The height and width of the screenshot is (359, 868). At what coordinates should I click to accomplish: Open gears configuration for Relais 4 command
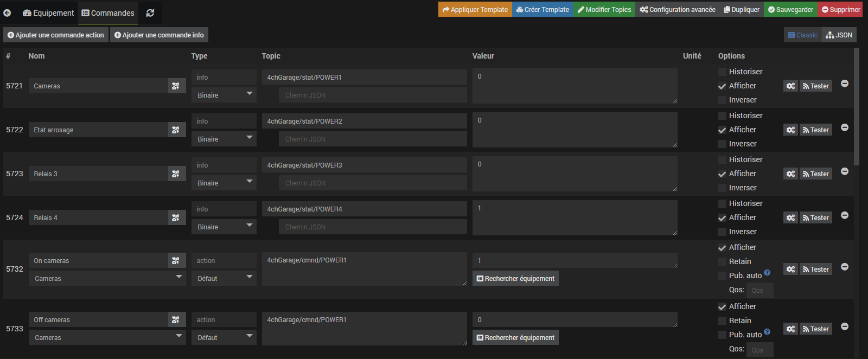tap(790, 218)
